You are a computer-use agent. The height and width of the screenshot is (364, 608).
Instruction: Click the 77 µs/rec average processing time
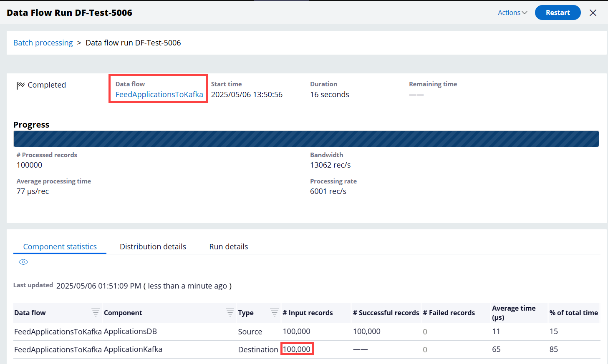[33, 191]
